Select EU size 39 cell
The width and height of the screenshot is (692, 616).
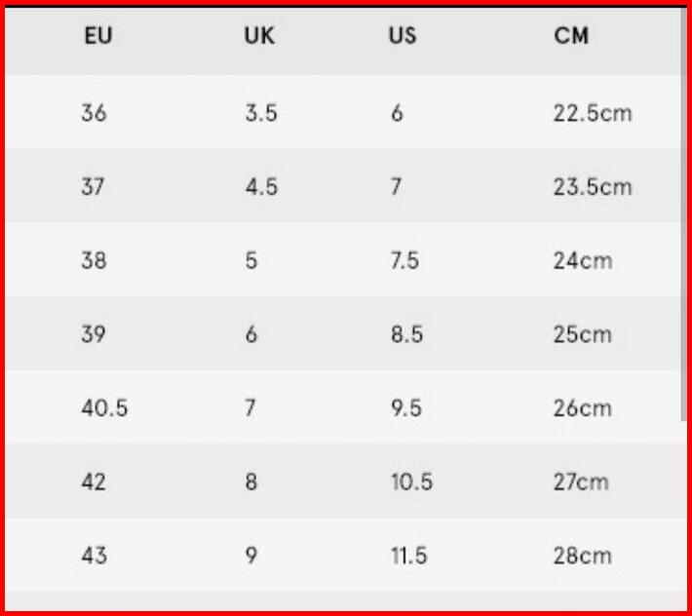tap(95, 334)
